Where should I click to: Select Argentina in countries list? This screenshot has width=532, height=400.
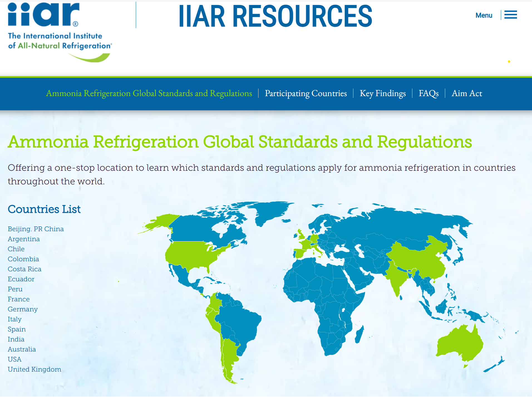(x=24, y=239)
